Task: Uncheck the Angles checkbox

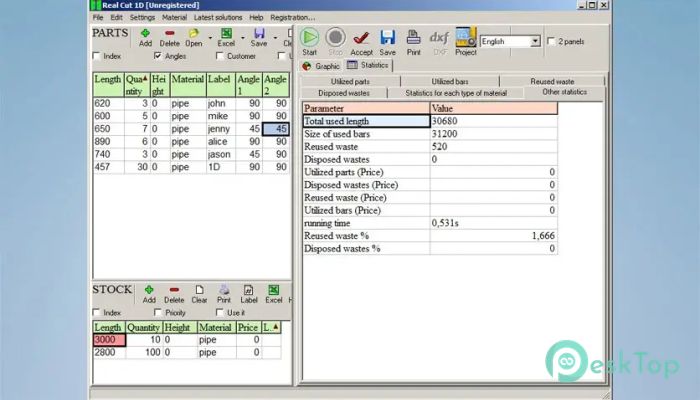Action: [x=158, y=56]
